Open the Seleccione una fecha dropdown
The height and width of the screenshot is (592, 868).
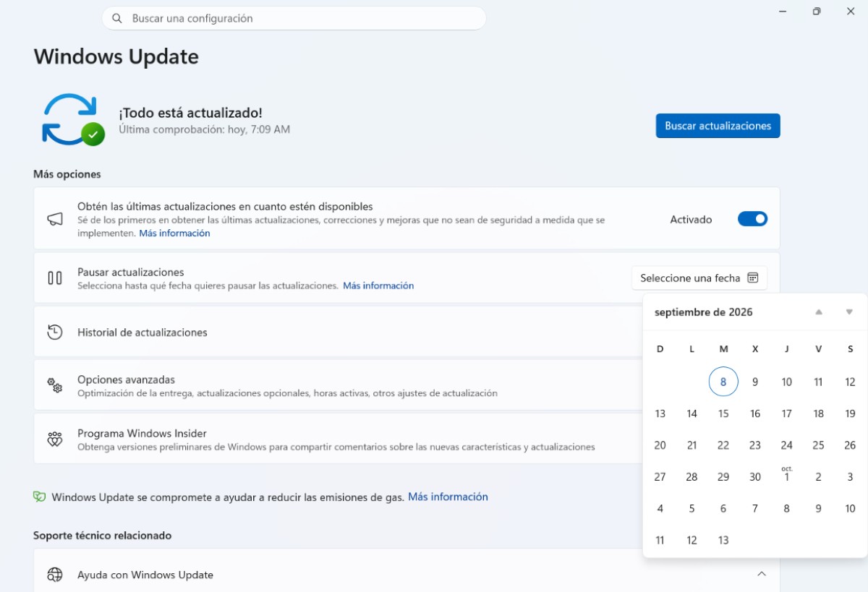point(699,278)
